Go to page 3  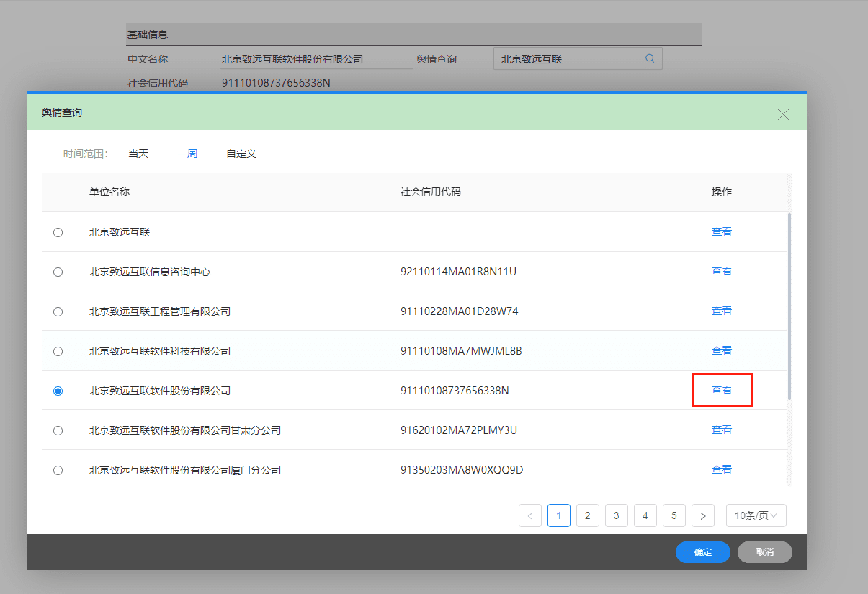tap(617, 515)
